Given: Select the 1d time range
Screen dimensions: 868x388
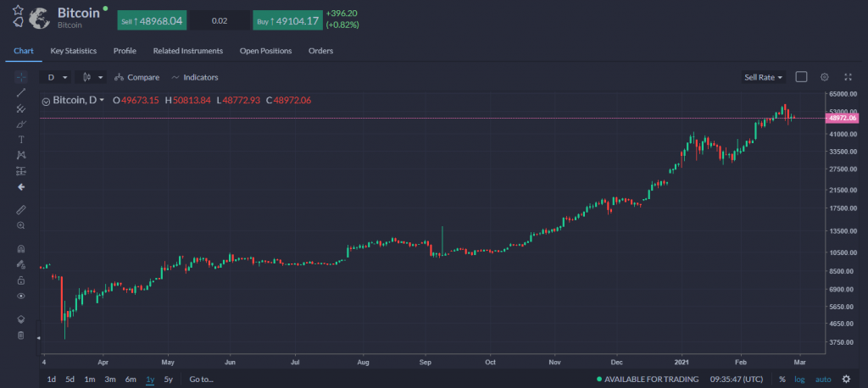Looking at the screenshot, I should (x=52, y=380).
